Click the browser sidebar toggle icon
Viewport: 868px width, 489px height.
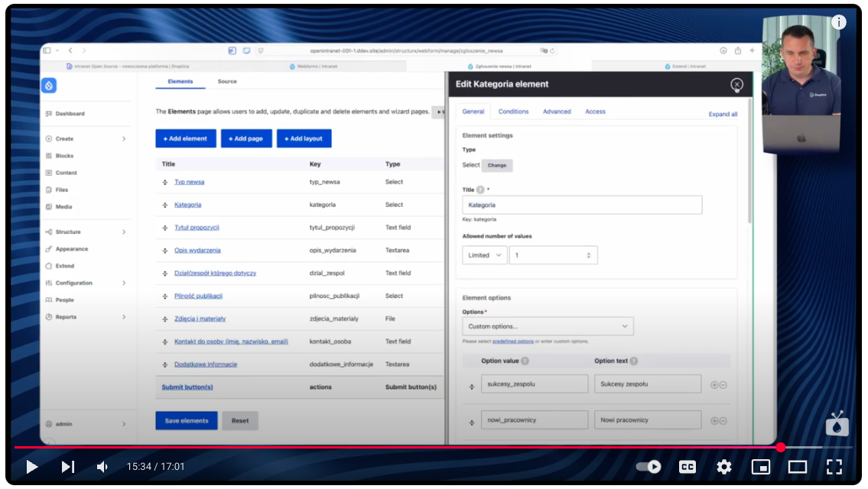tap(47, 50)
